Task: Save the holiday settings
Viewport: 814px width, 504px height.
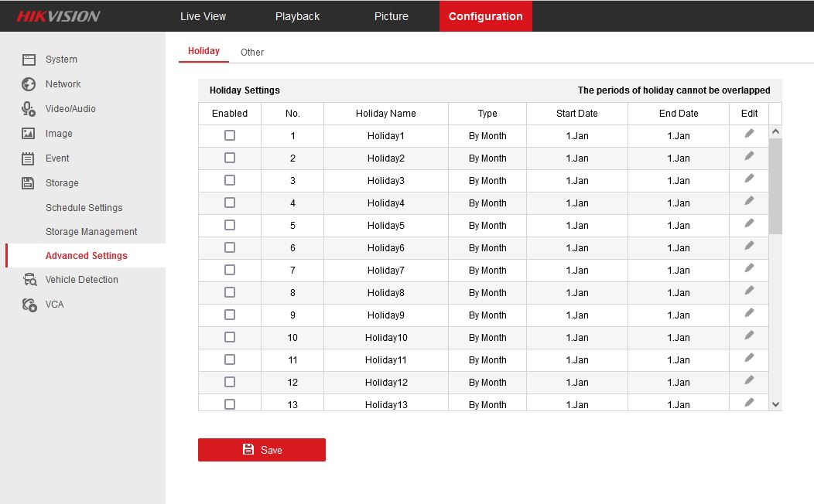Action: click(262, 450)
